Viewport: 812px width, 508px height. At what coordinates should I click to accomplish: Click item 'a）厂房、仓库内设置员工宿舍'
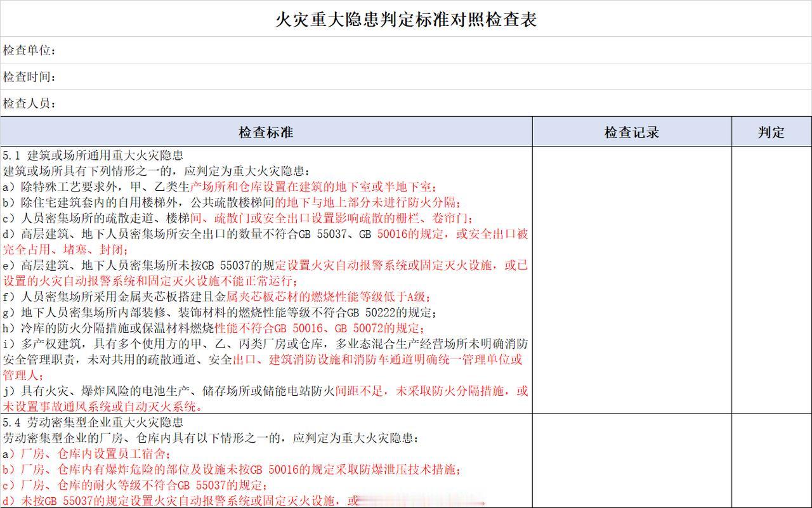[87, 454]
